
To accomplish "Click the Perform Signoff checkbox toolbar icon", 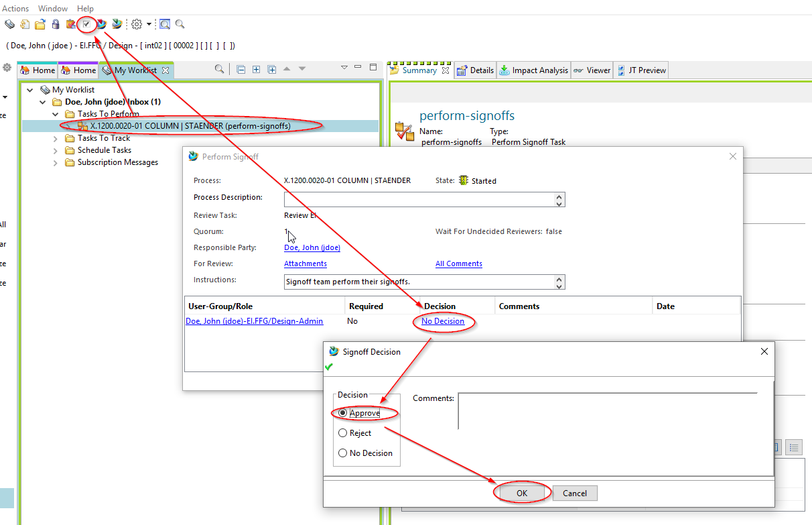I will pos(86,24).
